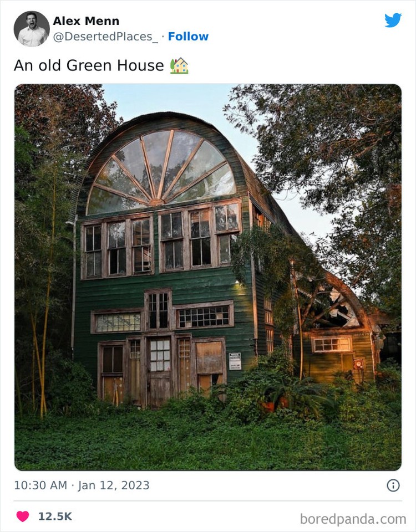Click the front door of the green house

tap(160, 371)
